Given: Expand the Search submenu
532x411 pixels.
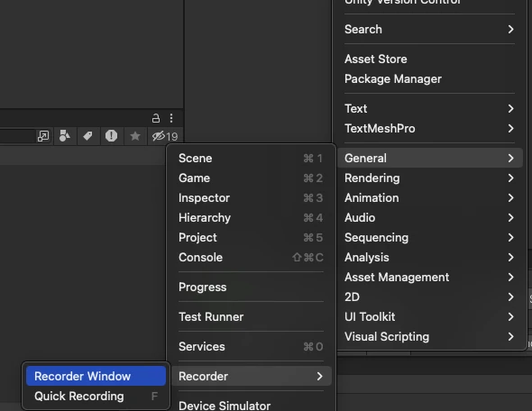Looking at the screenshot, I should [429, 29].
